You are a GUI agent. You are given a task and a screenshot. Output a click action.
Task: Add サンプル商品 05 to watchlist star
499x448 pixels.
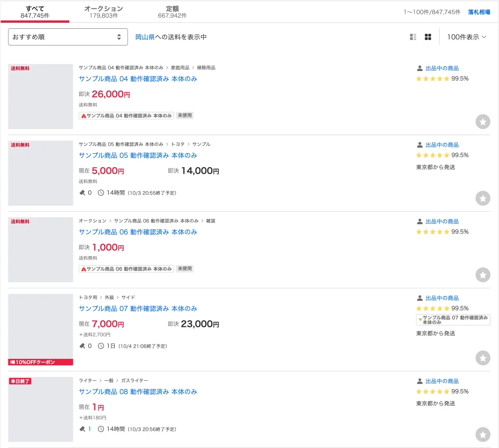(x=483, y=198)
